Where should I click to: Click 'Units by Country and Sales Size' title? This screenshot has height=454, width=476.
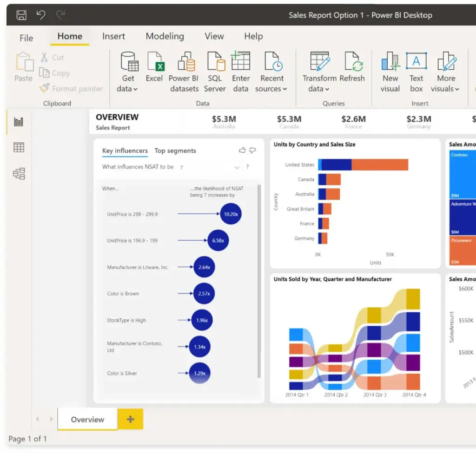pyautogui.click(x=314, y=145)
